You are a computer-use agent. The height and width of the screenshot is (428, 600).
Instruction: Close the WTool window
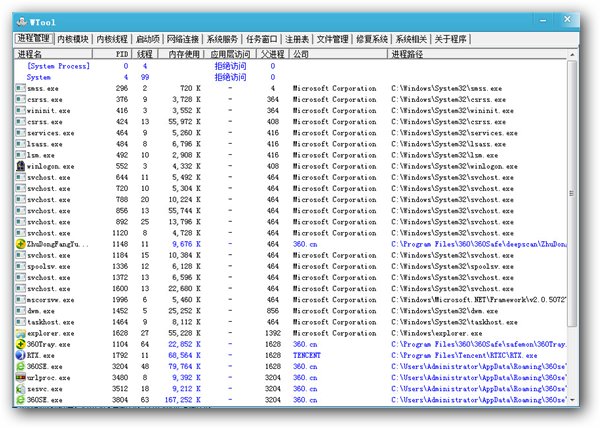point(567,19)
